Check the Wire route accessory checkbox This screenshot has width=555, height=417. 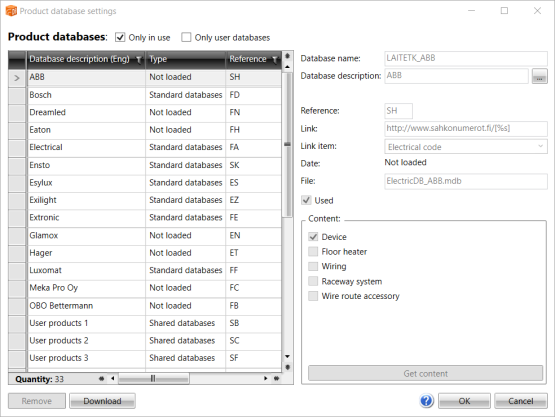tap(313, 296)
